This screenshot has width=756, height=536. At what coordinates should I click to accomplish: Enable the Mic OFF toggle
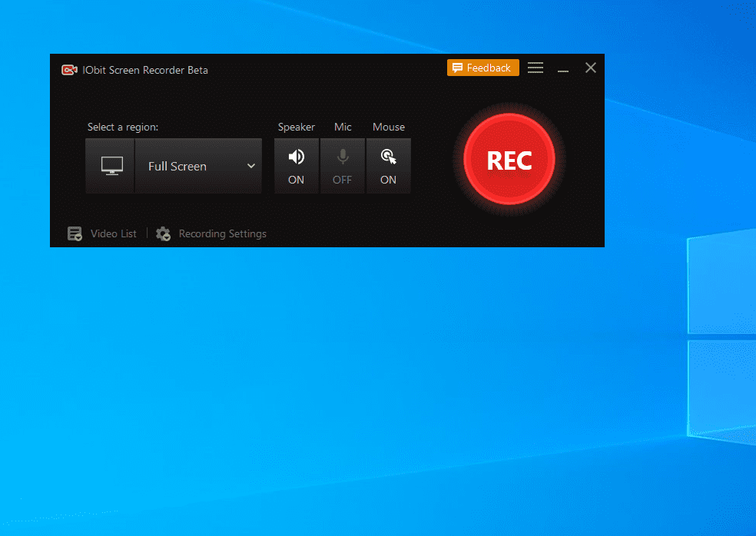pos(343,166)
